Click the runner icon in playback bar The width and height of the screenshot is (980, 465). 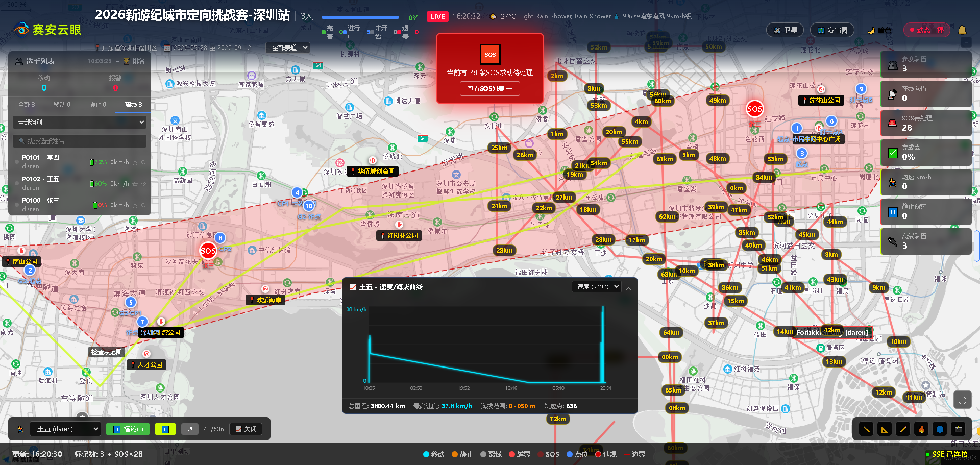pos(20,429)
